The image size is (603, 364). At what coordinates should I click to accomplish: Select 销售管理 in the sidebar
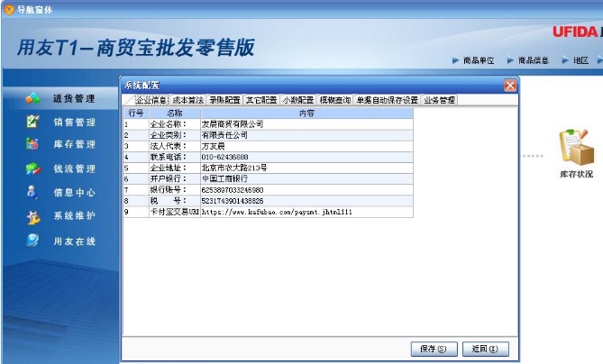point(74,123)
